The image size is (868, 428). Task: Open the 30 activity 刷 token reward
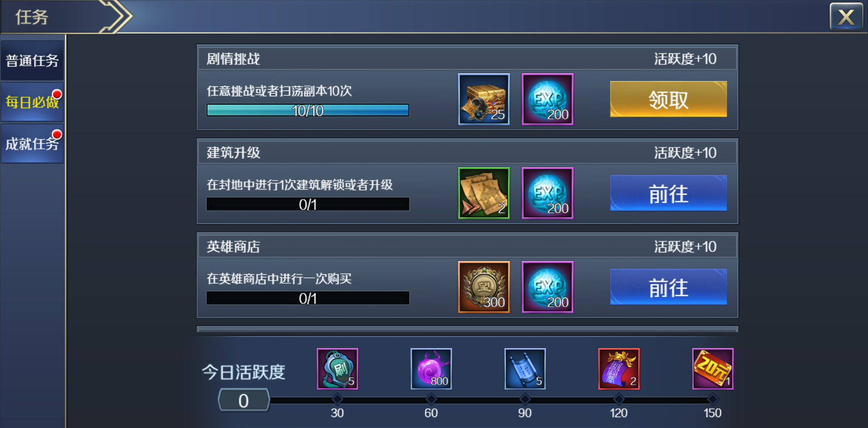[x=337, y=369]
